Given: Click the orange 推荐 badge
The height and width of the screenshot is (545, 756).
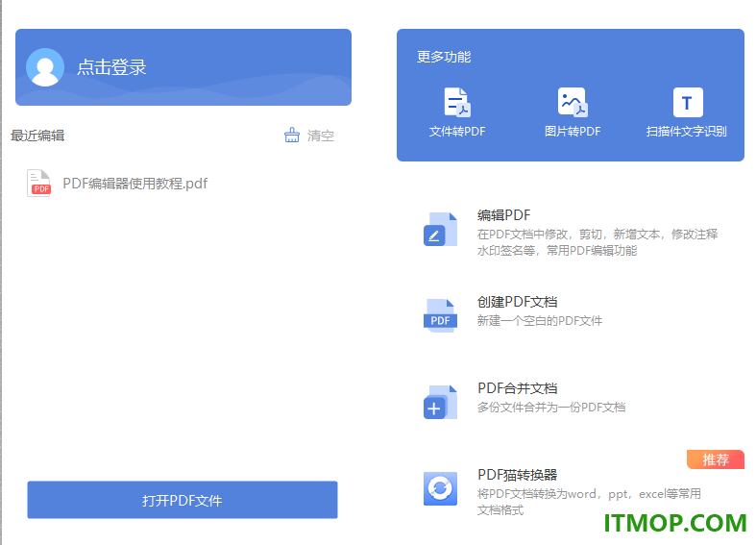Looking at the screenshot, I should click(x=716, y=459).
